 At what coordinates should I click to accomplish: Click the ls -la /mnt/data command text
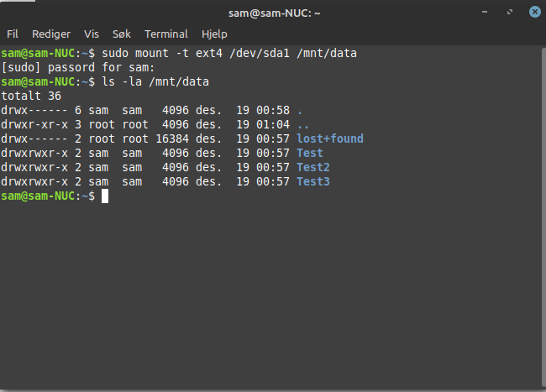pyautogui.click(x=155, y=81)
